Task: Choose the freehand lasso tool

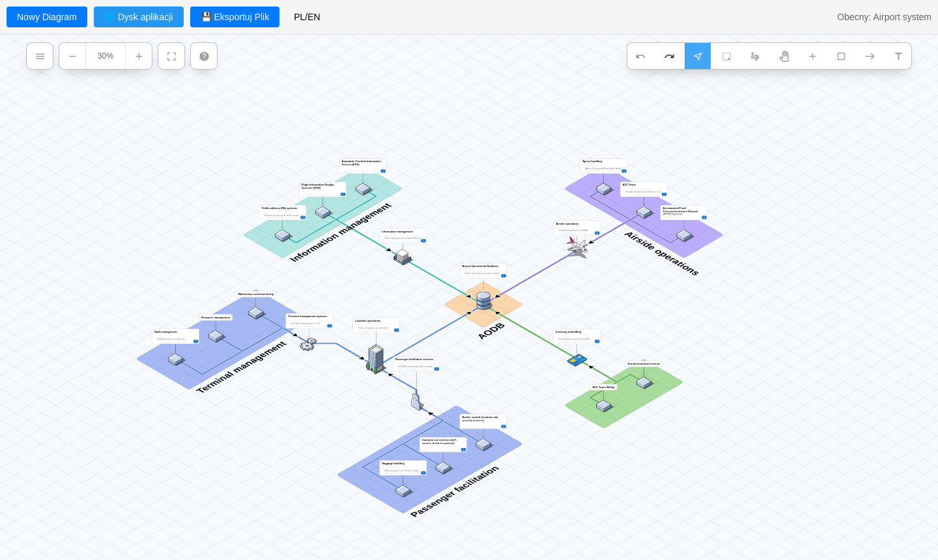Action: (755, 56)
